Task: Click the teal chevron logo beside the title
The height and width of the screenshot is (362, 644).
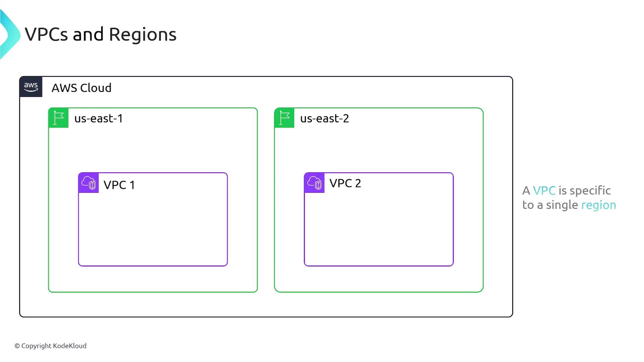Action: [9, 35]
